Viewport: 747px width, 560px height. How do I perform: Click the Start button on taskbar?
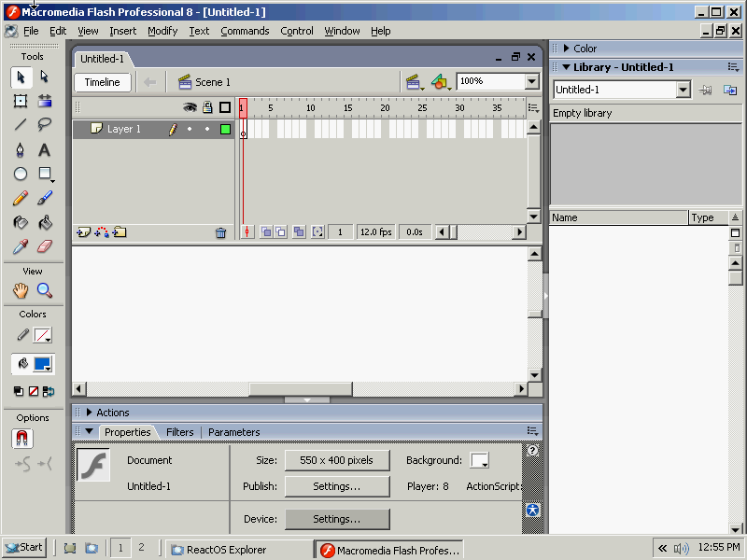(x=24, y=548)
